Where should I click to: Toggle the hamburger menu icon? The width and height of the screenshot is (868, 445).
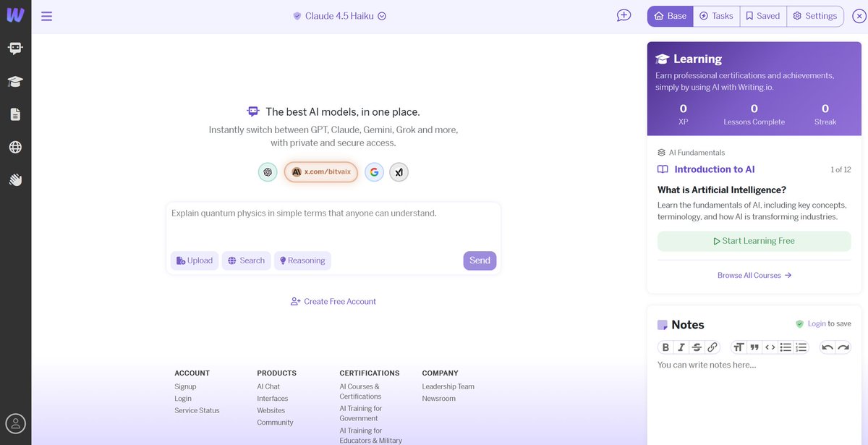click(47, 16)
